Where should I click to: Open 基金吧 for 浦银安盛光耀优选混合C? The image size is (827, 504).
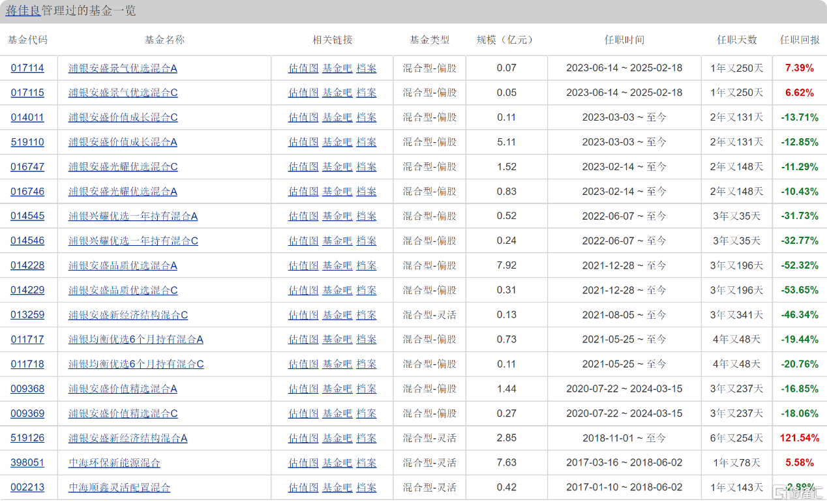[x=337, y=167]
